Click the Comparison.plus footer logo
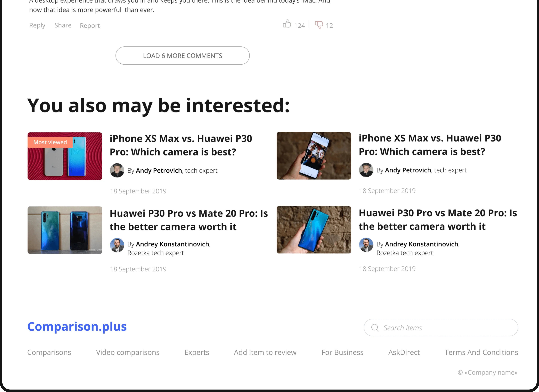Viewport: 539px width, 392px height. pyautogui.click(x=77, y=326)
